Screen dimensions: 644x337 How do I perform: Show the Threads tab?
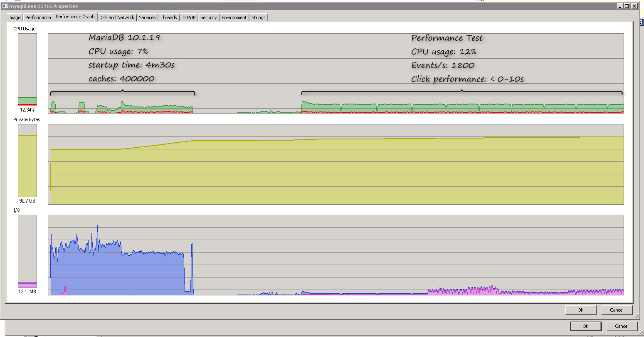(169, 17)
